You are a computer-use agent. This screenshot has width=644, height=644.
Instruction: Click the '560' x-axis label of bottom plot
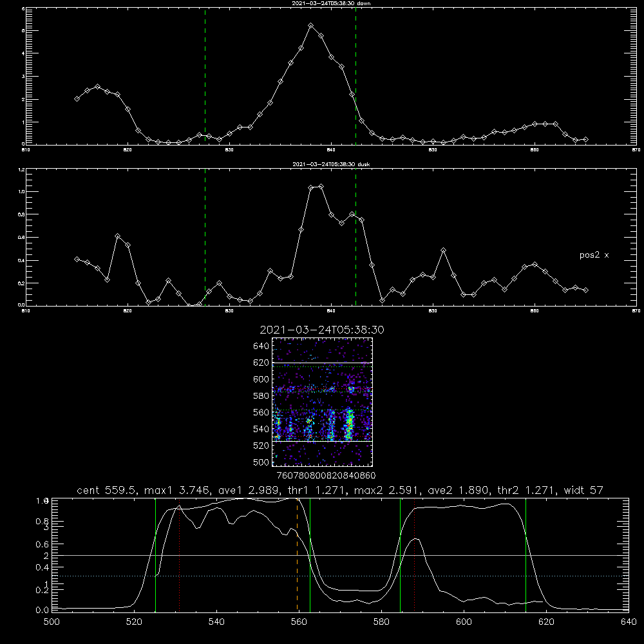pos(299,622)
